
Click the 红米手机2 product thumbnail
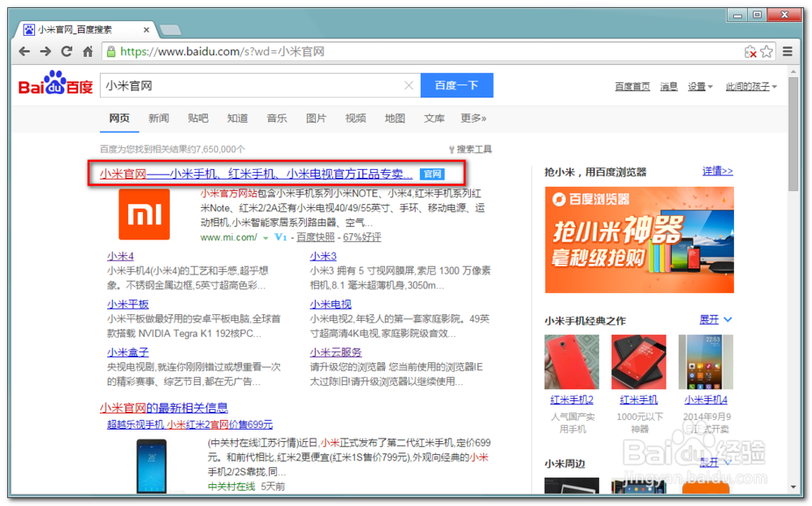[572, 360]
